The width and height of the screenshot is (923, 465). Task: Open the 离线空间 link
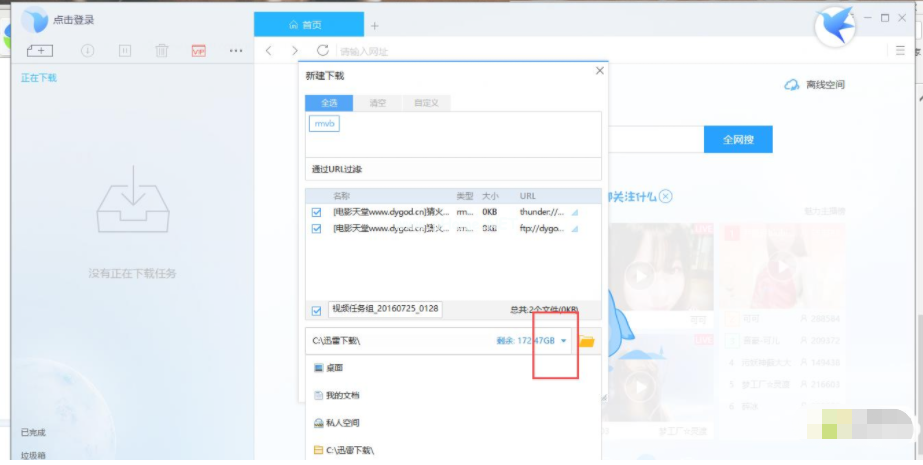point(816,85)
